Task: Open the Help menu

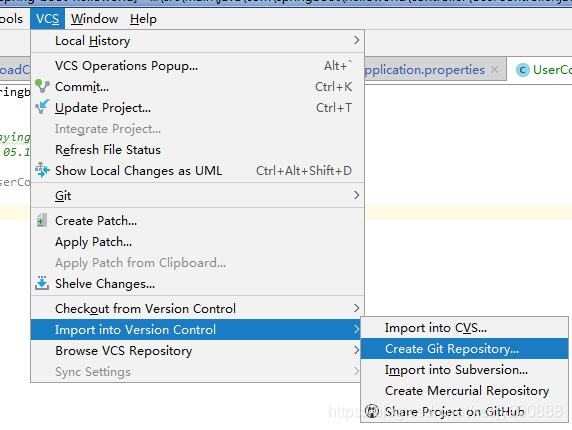Action: click(x=143, y=19)
